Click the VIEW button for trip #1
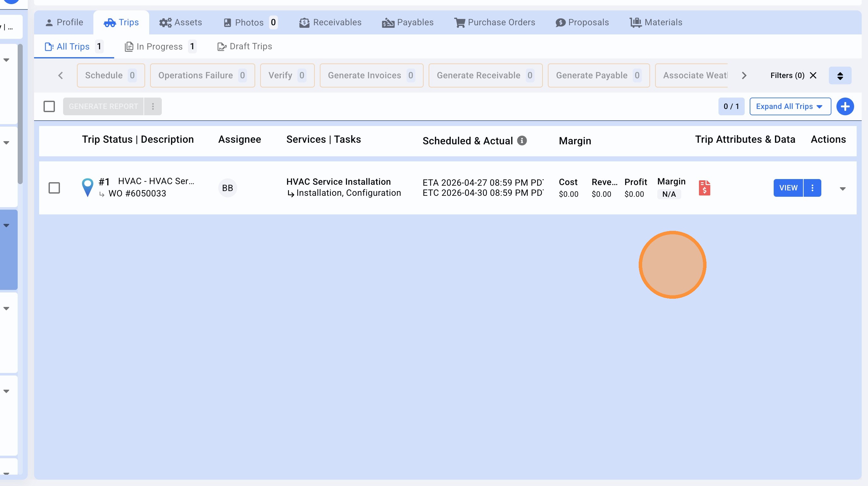Image resolution: width=868 pixels, height=486 pixels. coord(788,188)
